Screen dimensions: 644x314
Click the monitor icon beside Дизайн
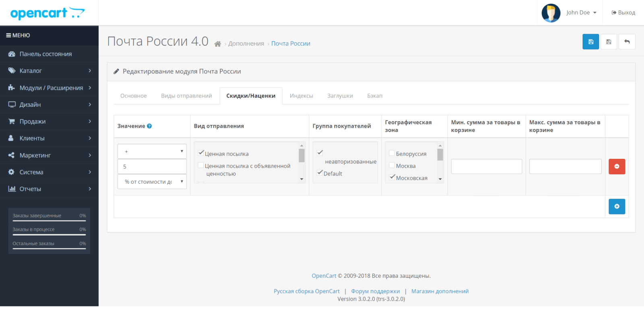[x=12, y=104]
